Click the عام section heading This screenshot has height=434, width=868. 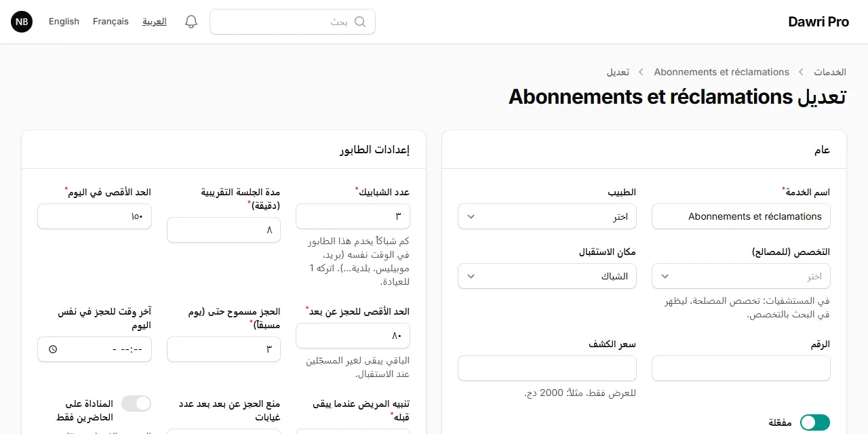pyautogui.click(x=822, y=150)
